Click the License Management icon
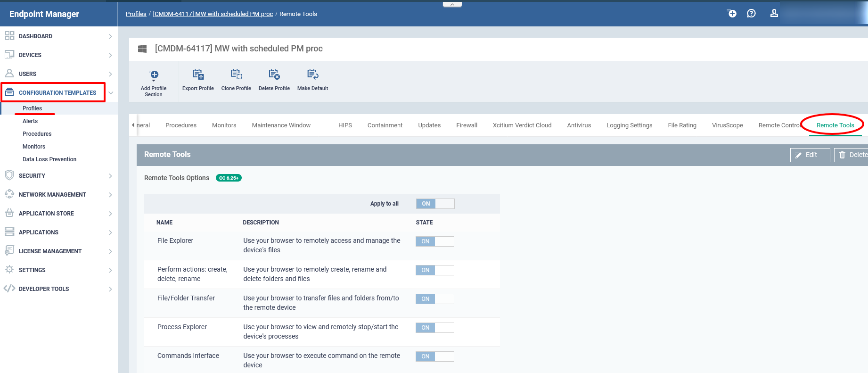This screenshot has height=373, width=868. [9, 251]
